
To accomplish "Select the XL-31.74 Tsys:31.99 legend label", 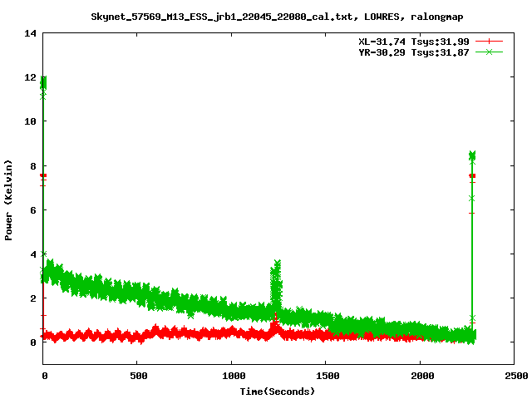I will 414,42.
